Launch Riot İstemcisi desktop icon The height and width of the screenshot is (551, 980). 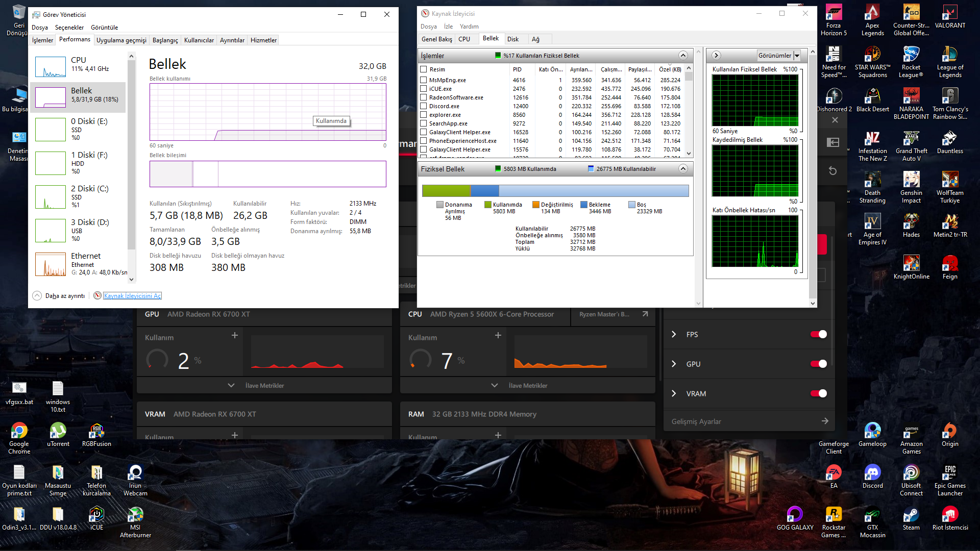[950, 519]
